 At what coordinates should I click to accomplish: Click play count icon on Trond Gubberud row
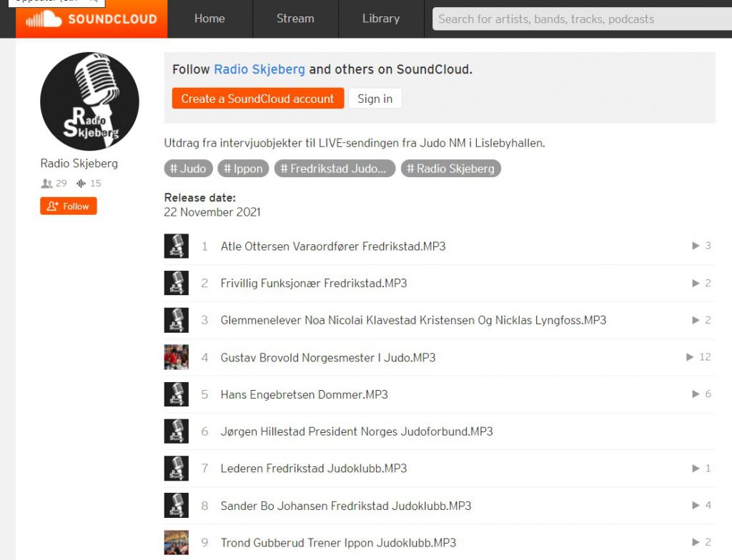tap(696, 542)
